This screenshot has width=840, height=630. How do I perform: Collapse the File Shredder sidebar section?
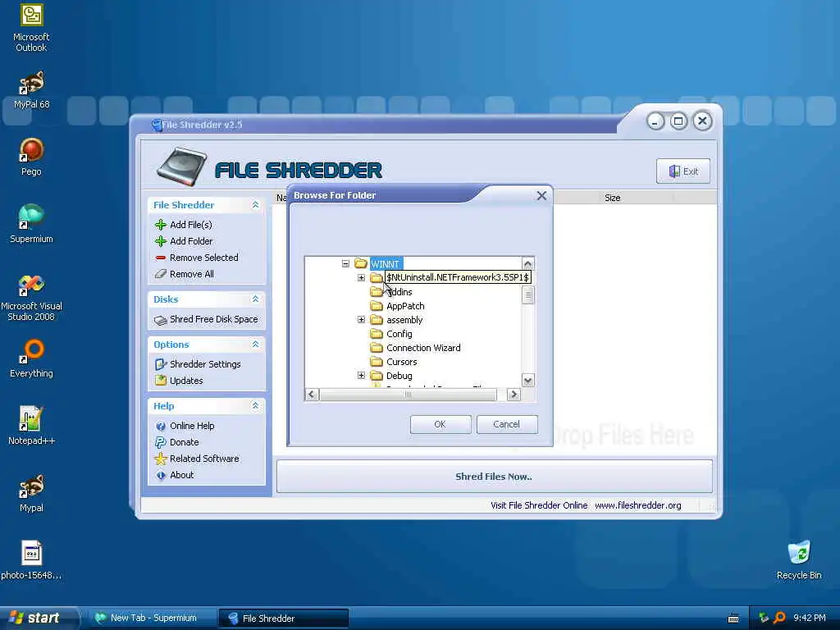(256, 204)
